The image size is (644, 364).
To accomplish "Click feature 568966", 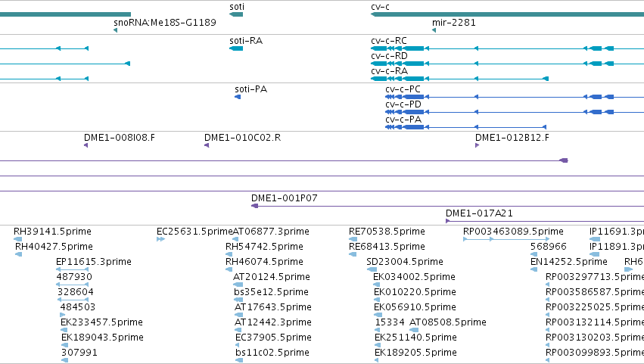I will click(x=549, y=247).
